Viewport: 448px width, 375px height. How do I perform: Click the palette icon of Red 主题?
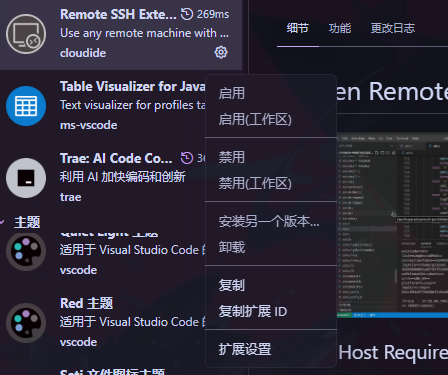(x=26, y=323)
